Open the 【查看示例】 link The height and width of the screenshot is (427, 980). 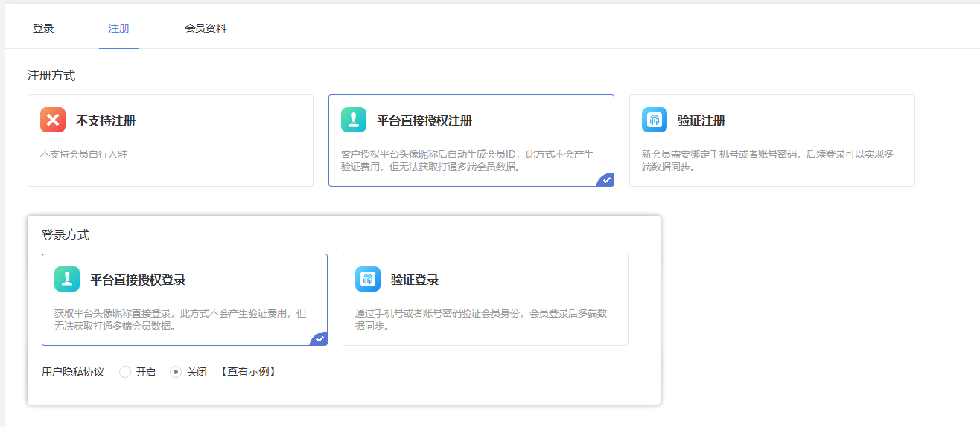(x=249, y=372)
